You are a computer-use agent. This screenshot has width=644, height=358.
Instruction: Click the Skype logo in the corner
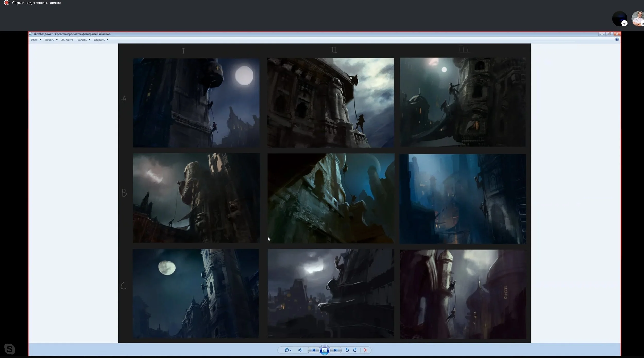[x=10, y=349]
